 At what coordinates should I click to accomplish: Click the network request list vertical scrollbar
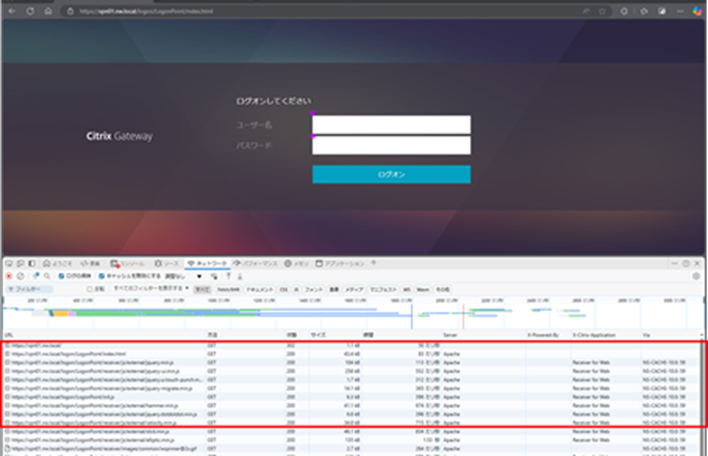(x=703, y=394)
